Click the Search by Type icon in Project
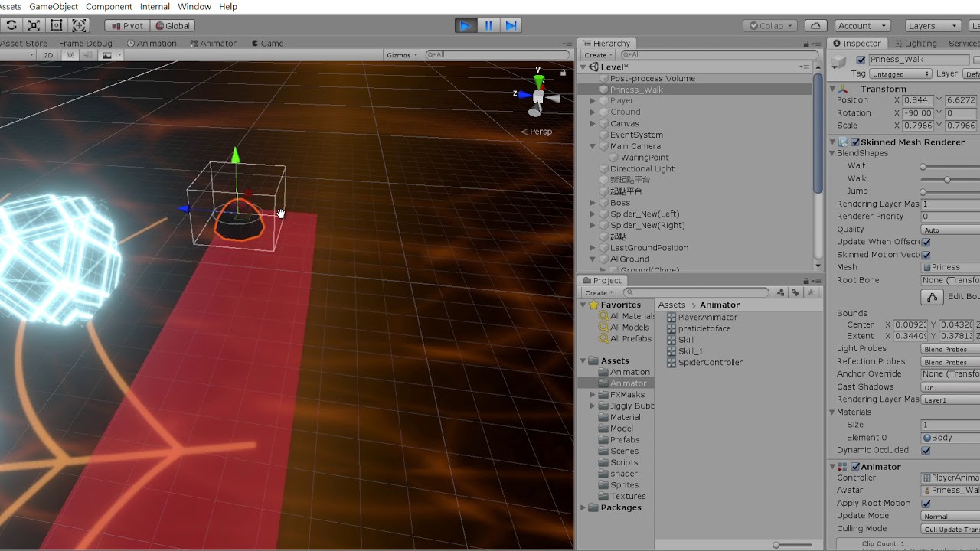 click(x=780, y=292)
